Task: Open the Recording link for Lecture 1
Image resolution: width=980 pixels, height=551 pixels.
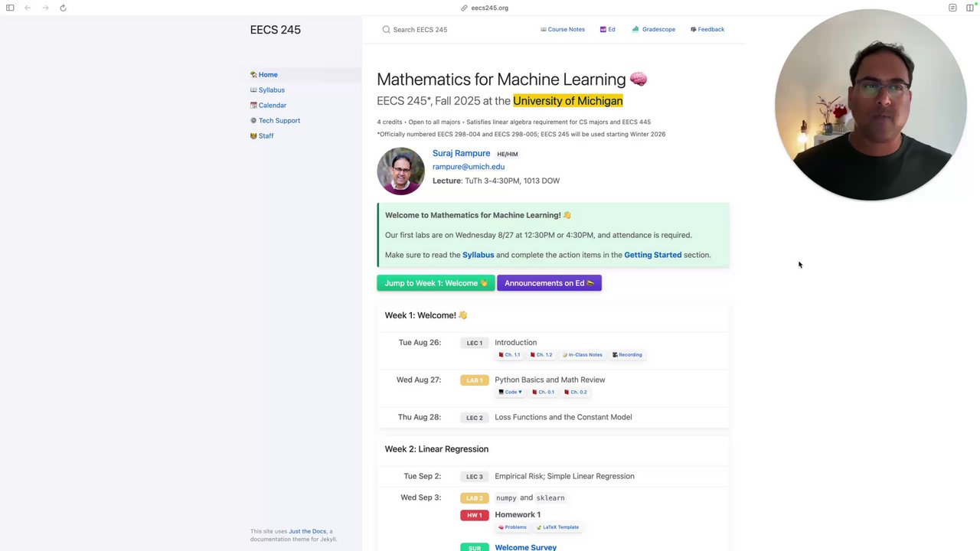Action: click(x=627, y=355)
